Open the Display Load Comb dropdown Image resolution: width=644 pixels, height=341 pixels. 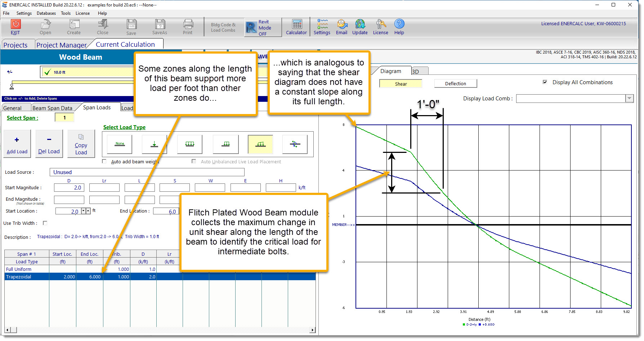629,98
